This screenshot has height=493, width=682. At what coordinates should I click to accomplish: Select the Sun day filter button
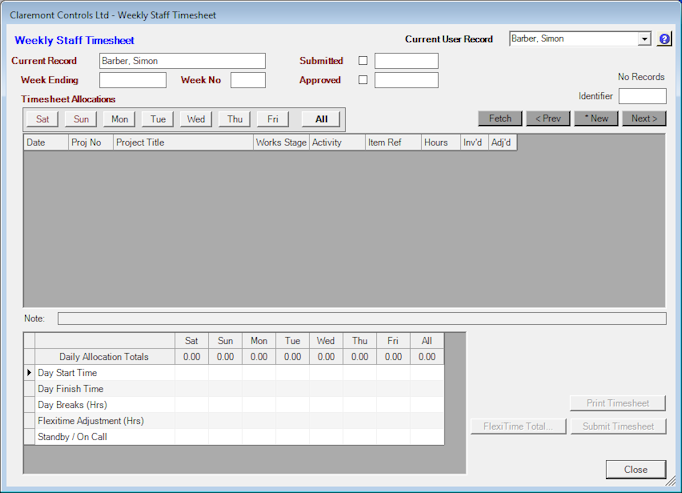pyautogui.click(x=81, y=119)
